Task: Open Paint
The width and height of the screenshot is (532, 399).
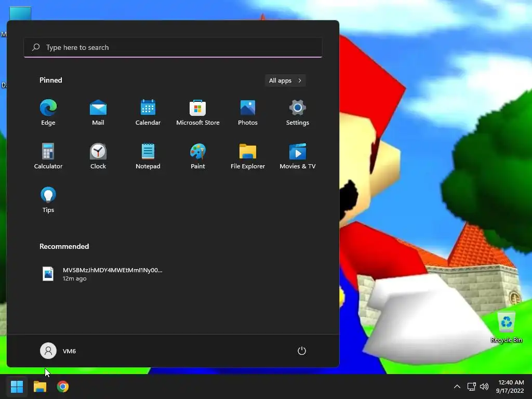Action: coord(198,156)
